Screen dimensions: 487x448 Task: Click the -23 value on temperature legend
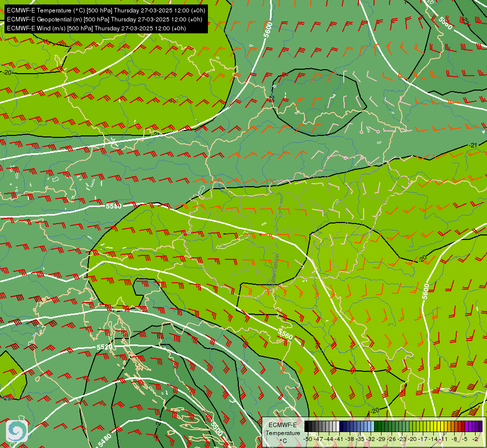click(x=402, y=439)
